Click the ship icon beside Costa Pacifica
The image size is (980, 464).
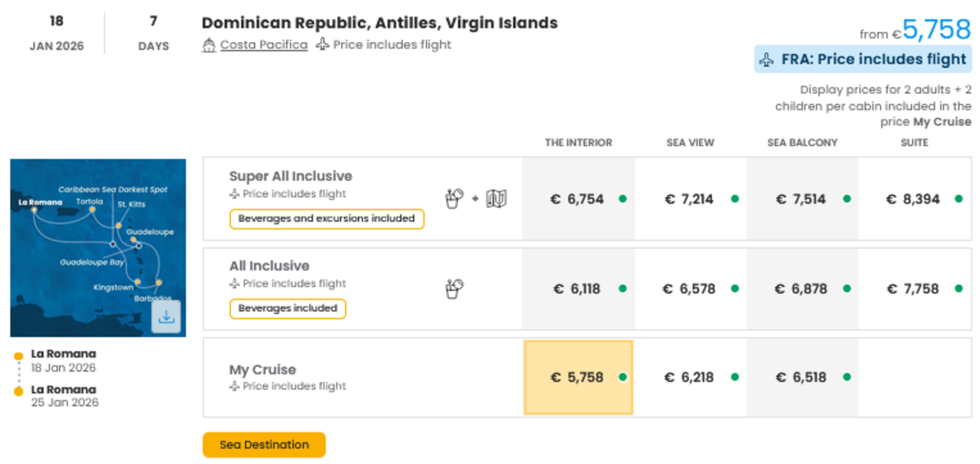[x=208, y=45]
